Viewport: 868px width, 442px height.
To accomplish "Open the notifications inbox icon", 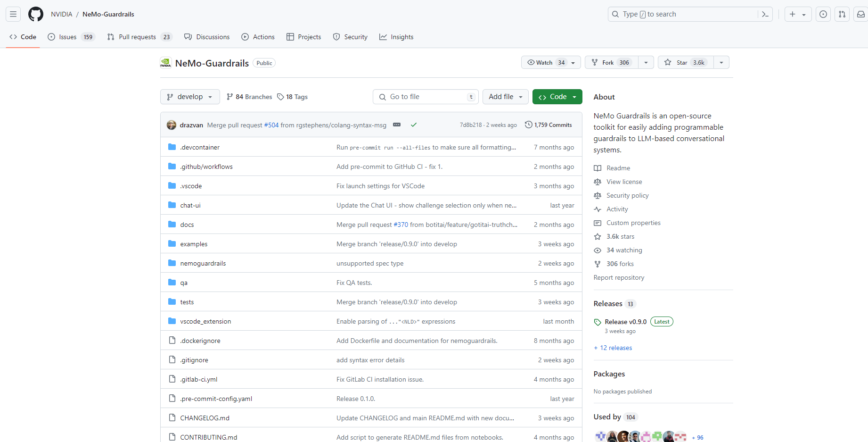I will (860, 14).
